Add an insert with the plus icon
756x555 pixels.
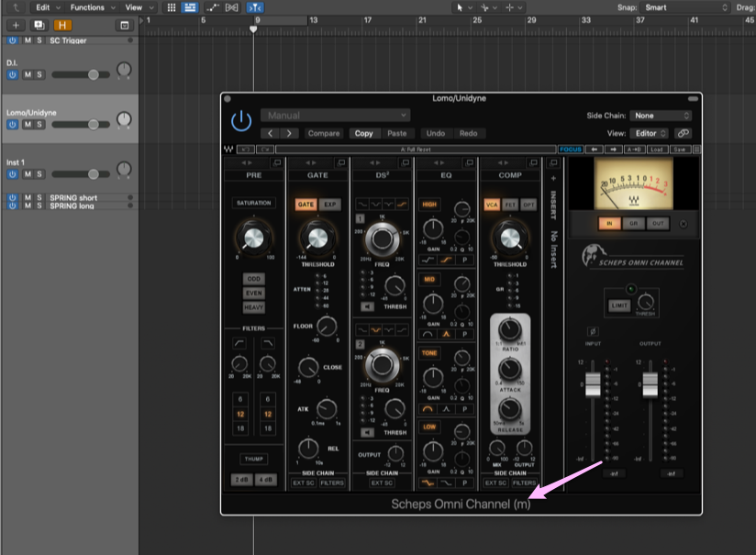coord(553,178)
